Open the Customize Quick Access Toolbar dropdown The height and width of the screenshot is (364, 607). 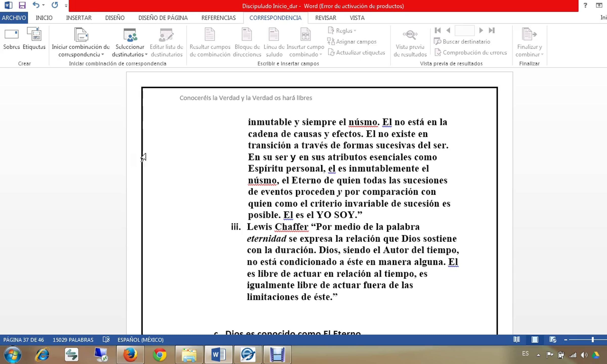point(66,6)
